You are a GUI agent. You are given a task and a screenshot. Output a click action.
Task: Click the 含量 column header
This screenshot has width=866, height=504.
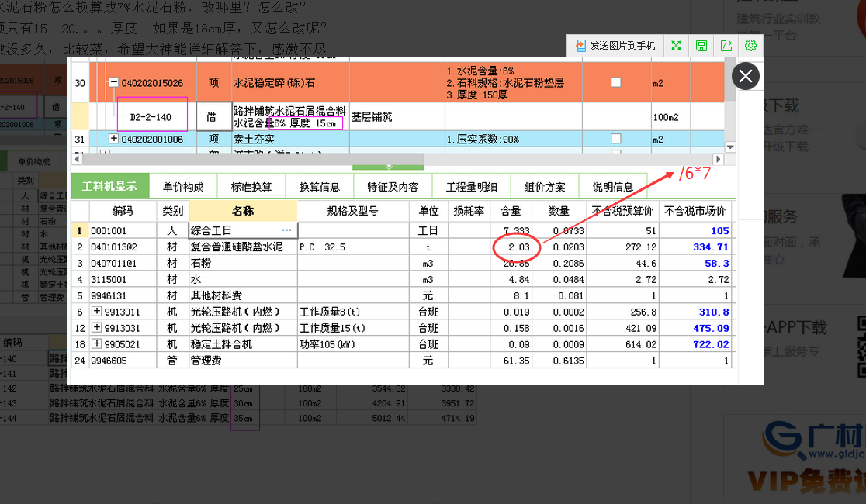pyautogui.click(x=511, y=211)
